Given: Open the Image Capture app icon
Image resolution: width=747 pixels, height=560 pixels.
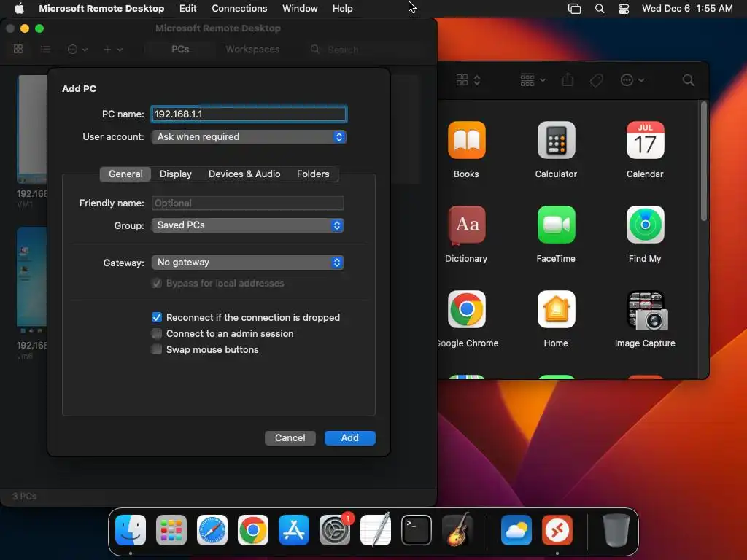Looking at the screenshot, I should (648, 311).
